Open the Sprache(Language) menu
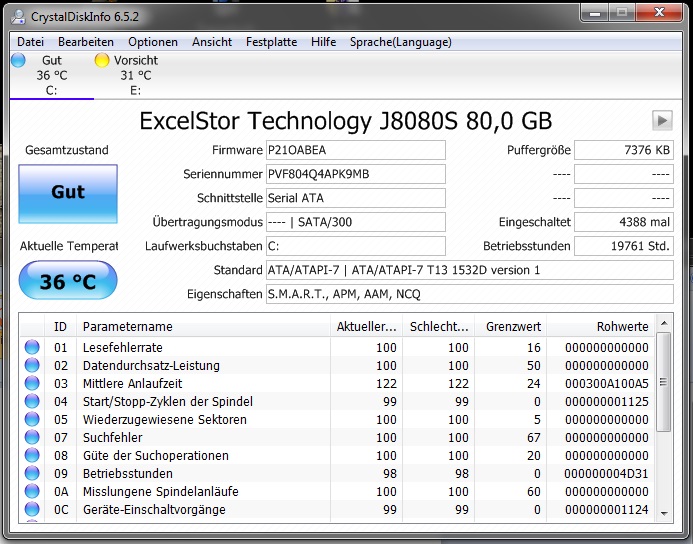The width and height of the screenshot is (693, 544). click(x=401, y=42)
